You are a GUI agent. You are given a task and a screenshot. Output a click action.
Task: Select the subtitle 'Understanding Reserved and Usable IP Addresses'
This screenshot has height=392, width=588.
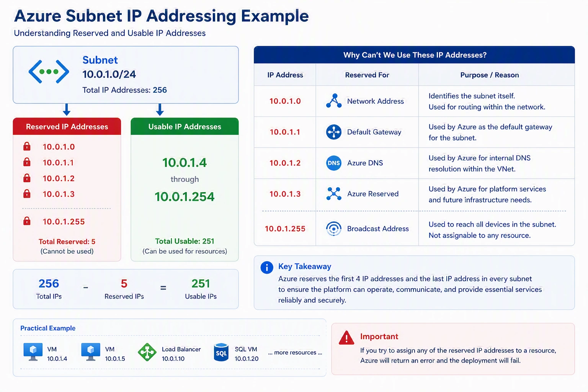[110, 33]
